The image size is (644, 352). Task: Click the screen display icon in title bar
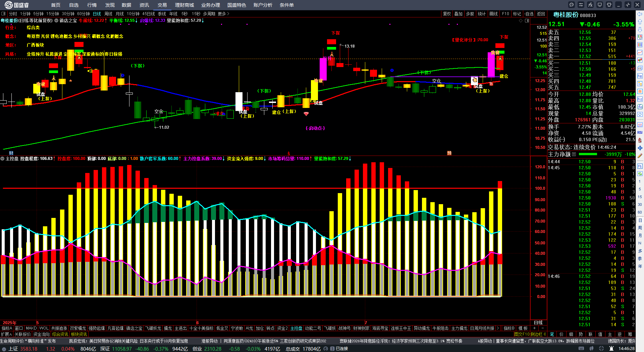pyautogui.click(x=600, y=5)
